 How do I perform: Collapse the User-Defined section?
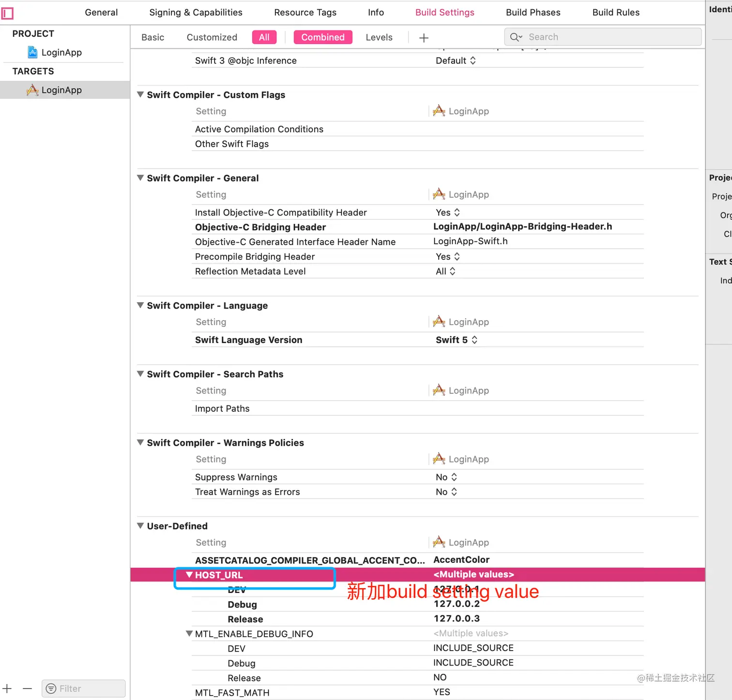coord(140,526)
